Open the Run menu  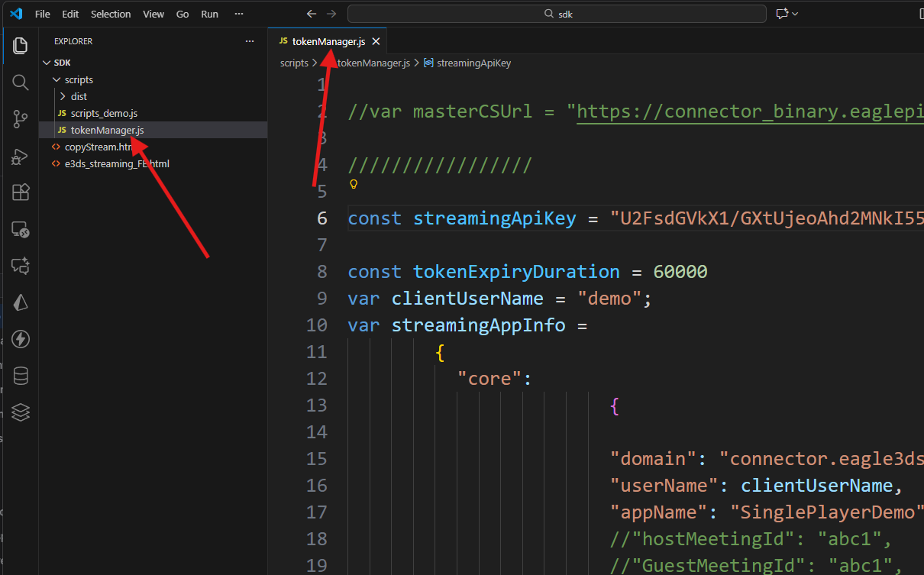pyautogui.click(x=209, y=14)
